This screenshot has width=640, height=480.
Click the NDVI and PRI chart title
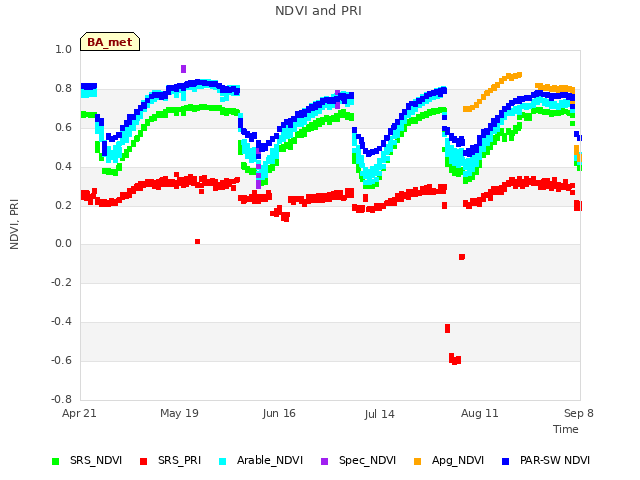[x=318, y=11]
